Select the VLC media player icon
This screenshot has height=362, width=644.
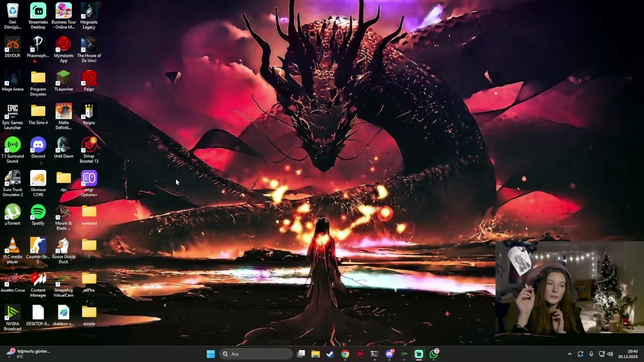pyautogui.click(x=13, y=251)
